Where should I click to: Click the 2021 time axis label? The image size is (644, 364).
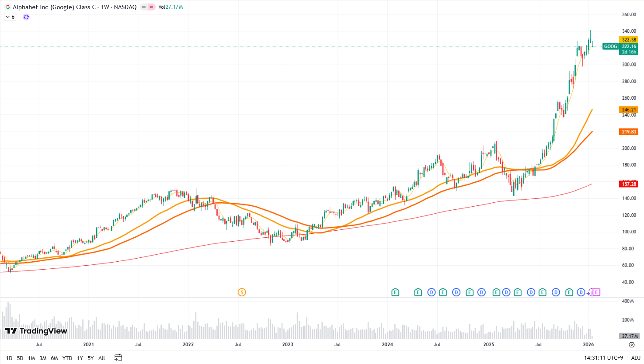(89, 344)
